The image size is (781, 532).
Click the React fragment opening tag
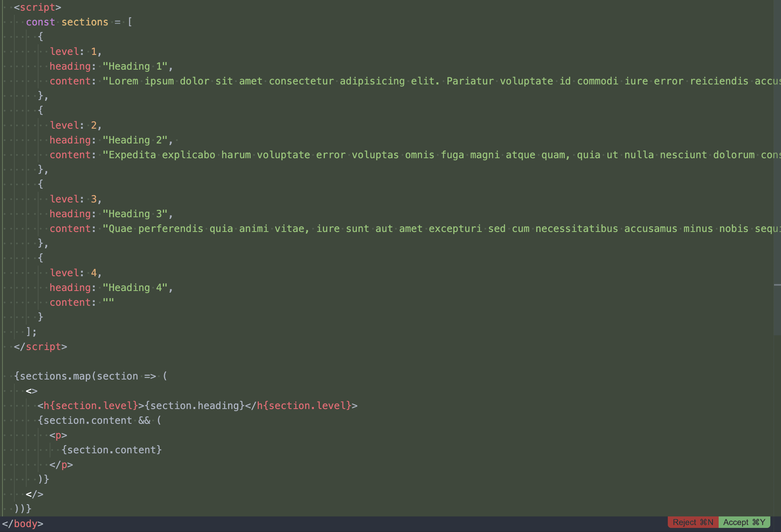coord(32,391)
